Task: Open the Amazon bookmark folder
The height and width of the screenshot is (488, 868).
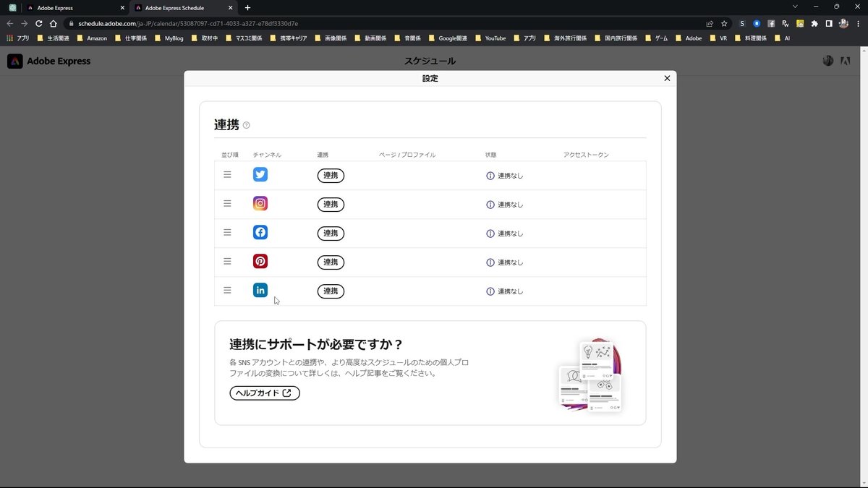Action: pyautogui.click(x=92, y=38)
